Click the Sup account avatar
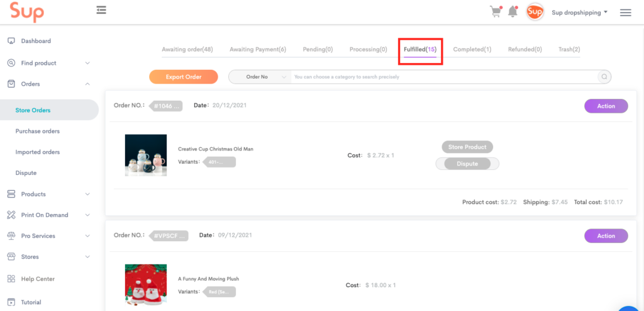This screenshot has height=311, width=644. pos(535,12)
